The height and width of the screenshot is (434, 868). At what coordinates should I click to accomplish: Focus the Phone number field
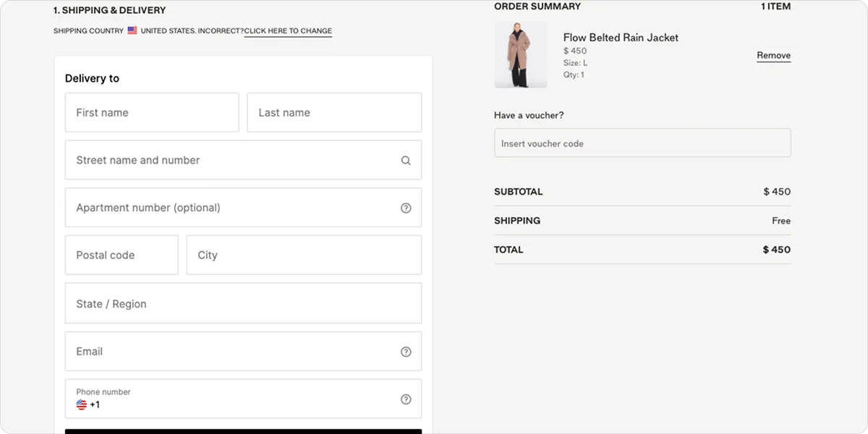pos(243,399)
